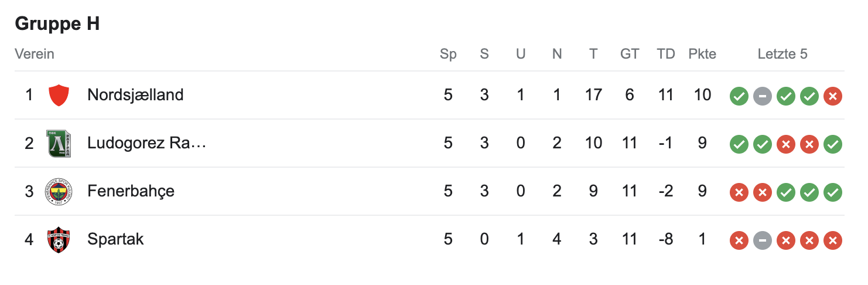Click Spartak's grey draw result icon
This screenshot has height=285, width=868.
(762, 240)
